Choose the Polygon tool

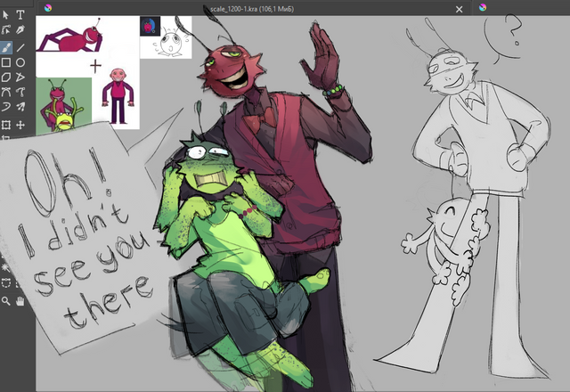click(5, 78)
